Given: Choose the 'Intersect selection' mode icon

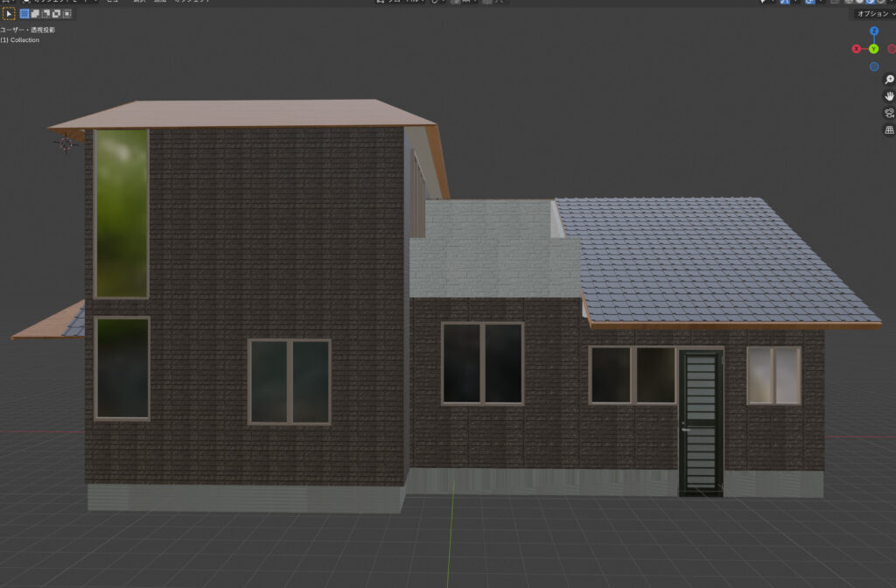Looking at the screenshot, I should coord(66,14).
